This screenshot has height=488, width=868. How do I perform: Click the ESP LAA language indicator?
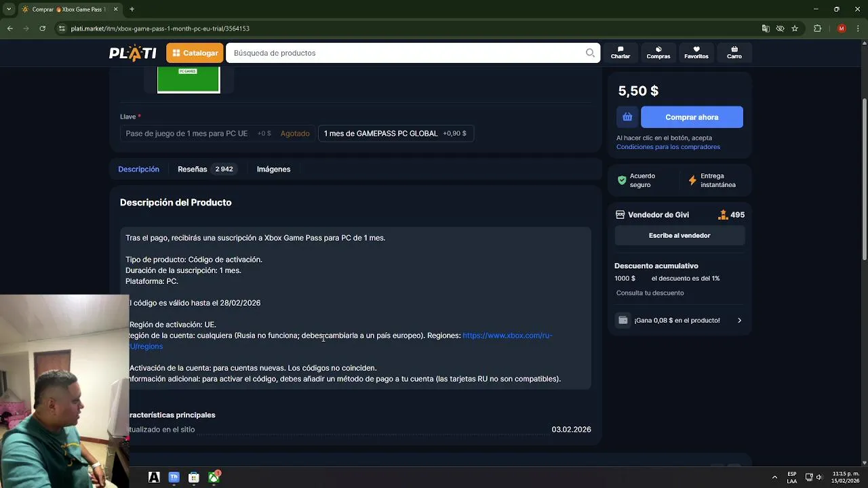point(792,477)
